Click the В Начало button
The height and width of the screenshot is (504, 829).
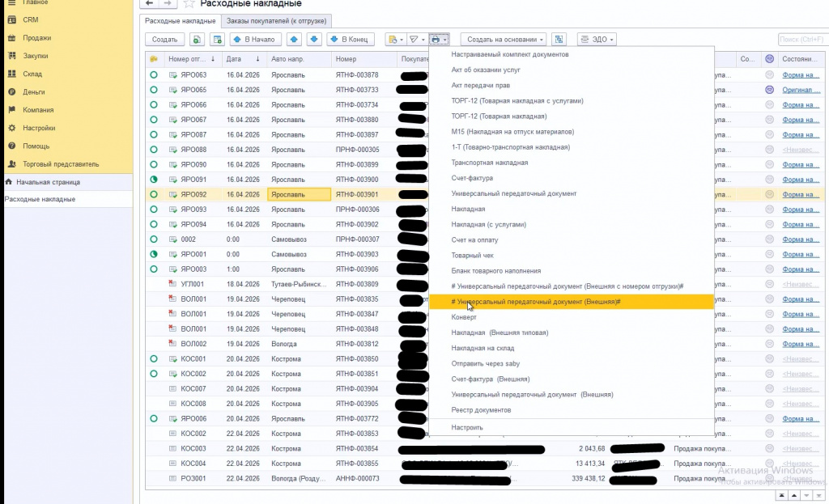point(255,39)
